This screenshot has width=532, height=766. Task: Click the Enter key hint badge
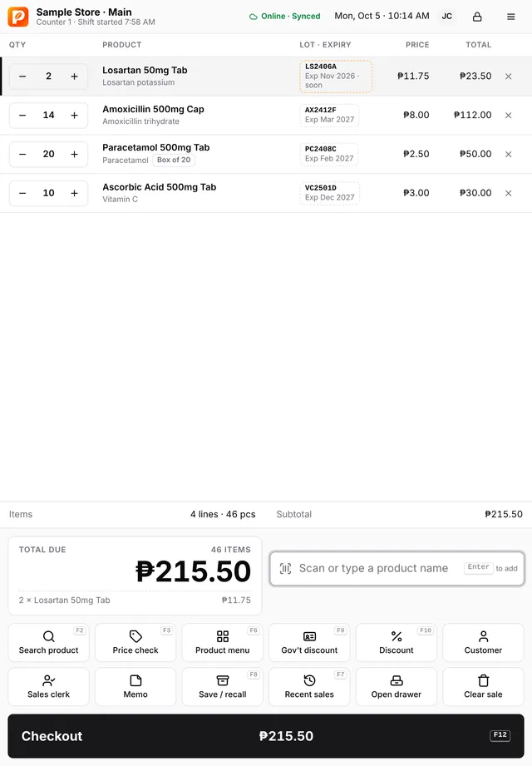tap(478, 567)
